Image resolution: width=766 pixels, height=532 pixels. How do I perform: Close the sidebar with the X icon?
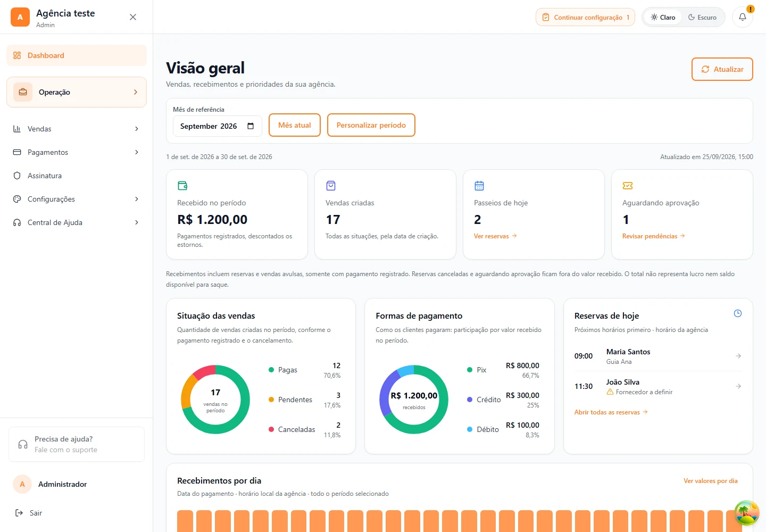pos(133,17)
